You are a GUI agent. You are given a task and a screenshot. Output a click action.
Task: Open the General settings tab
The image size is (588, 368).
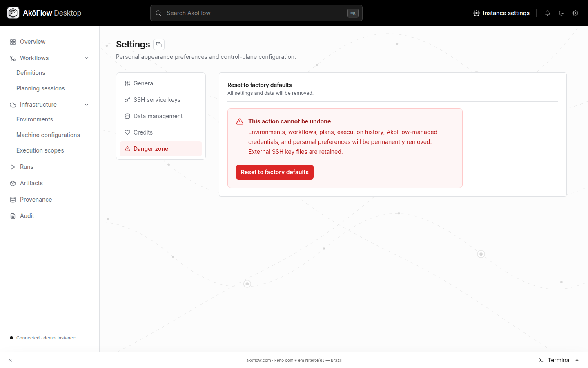point(161,83)
